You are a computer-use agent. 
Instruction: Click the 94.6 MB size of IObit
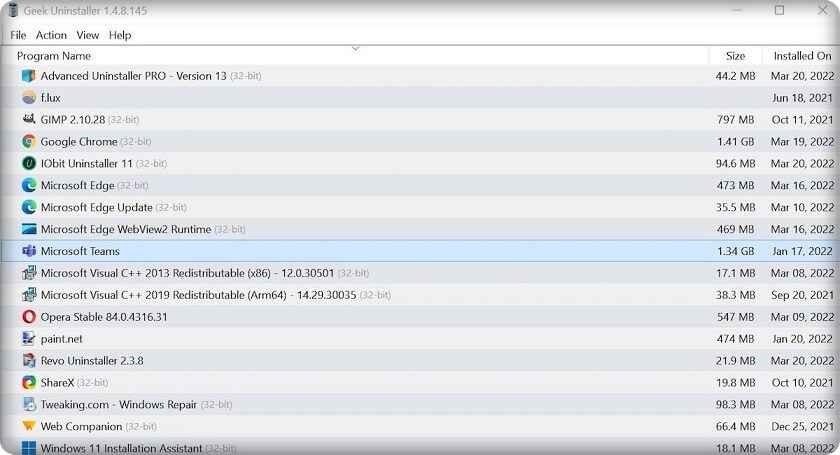736,163
